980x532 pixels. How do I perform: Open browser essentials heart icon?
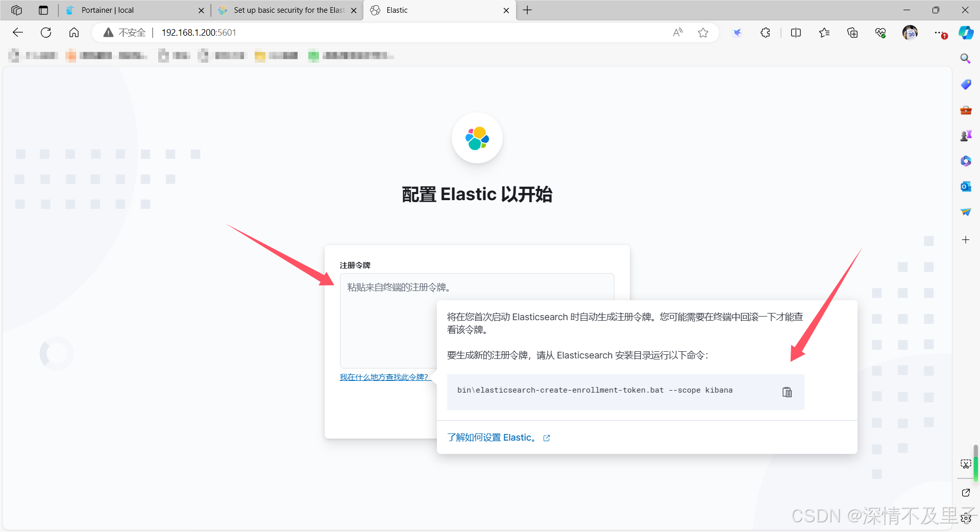click(x=880, y=33)
